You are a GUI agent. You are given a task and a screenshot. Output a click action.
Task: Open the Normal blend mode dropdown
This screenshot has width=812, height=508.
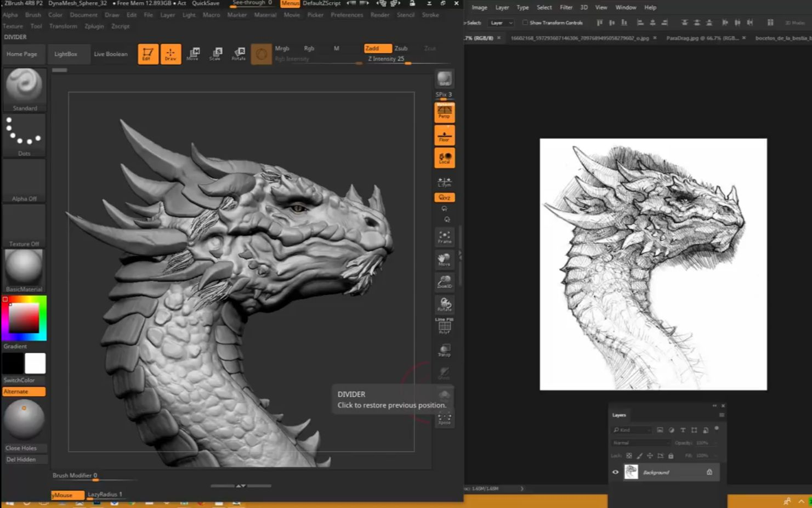point(641,443)
